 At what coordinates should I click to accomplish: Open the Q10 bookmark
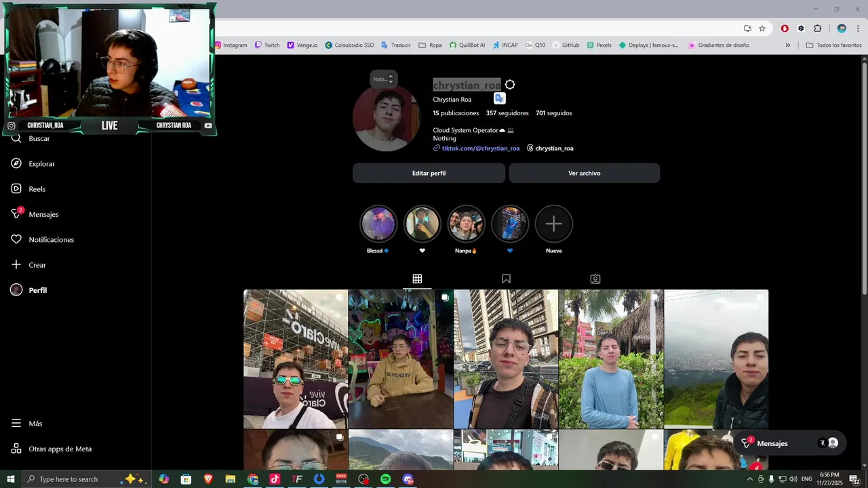click(535, 45)
